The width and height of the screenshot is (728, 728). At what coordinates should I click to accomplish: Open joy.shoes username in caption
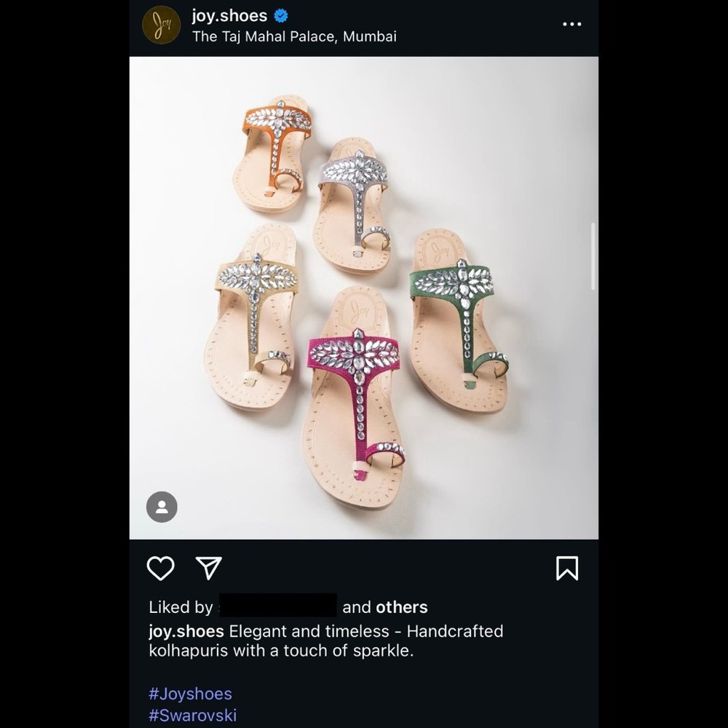pyautogui.click(x=186, y=631)
